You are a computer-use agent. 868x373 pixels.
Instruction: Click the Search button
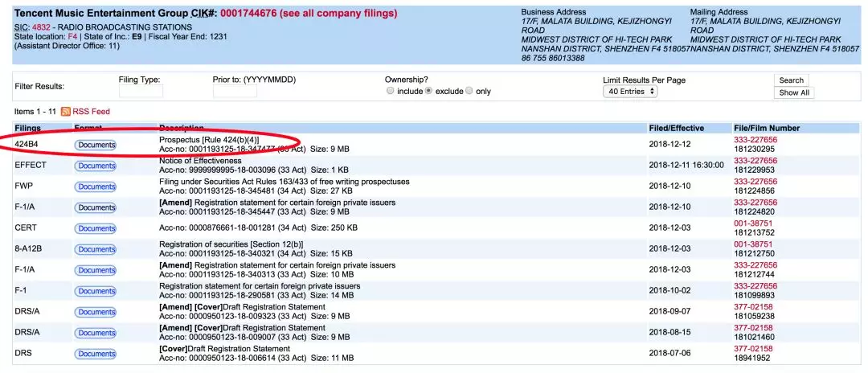click(791, 80)
